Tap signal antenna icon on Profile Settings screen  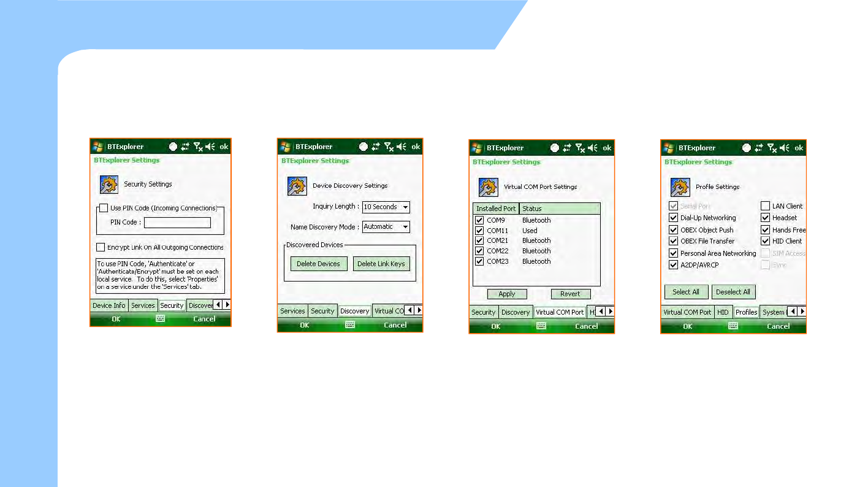772,148
